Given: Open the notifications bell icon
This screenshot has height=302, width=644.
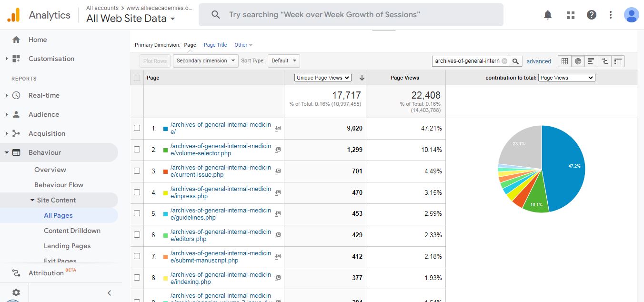Looking at the screenshot, I should coord(548,15).
